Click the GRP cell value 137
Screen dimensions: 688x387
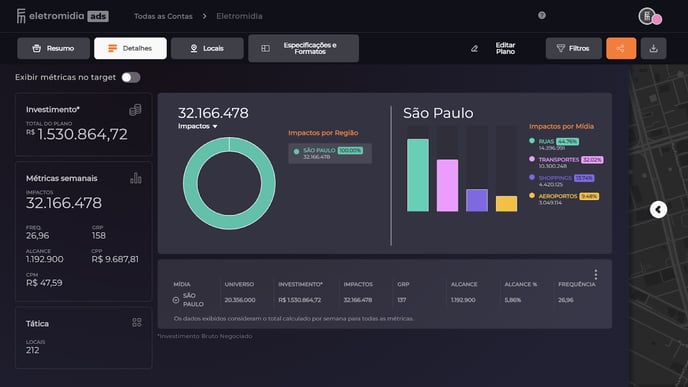(x=401, y=300)
